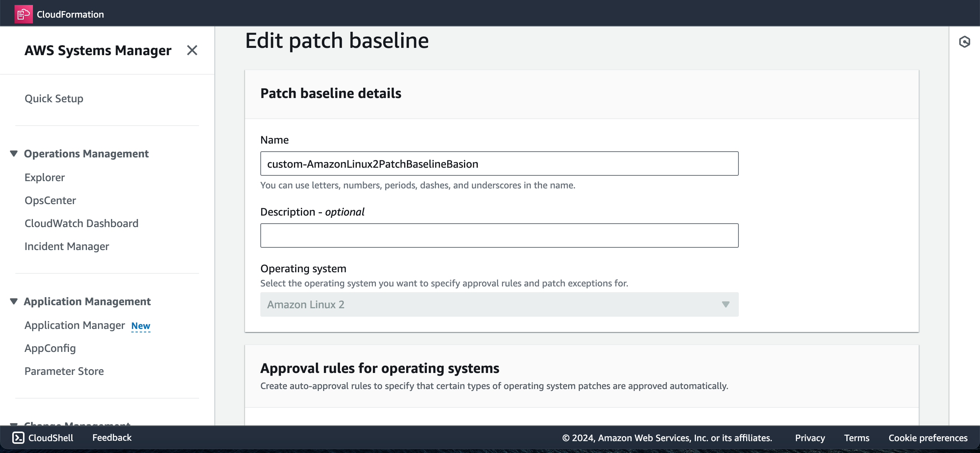Close the AWS Systems Manager sidebar

pos(192,50)
